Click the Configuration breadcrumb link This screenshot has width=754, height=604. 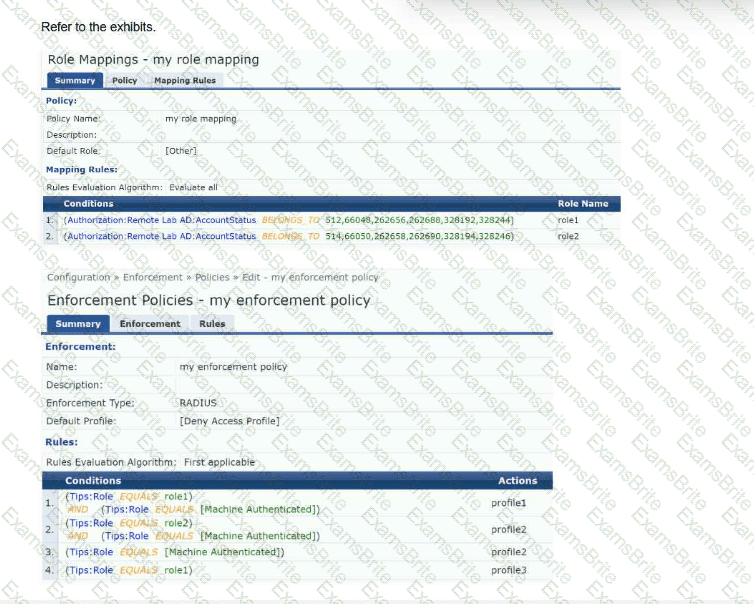pos(78,277)
